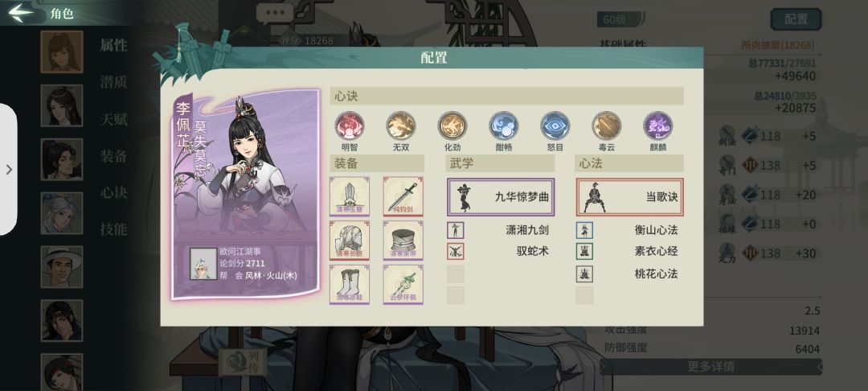Click the 配置 button at top right

796,19
